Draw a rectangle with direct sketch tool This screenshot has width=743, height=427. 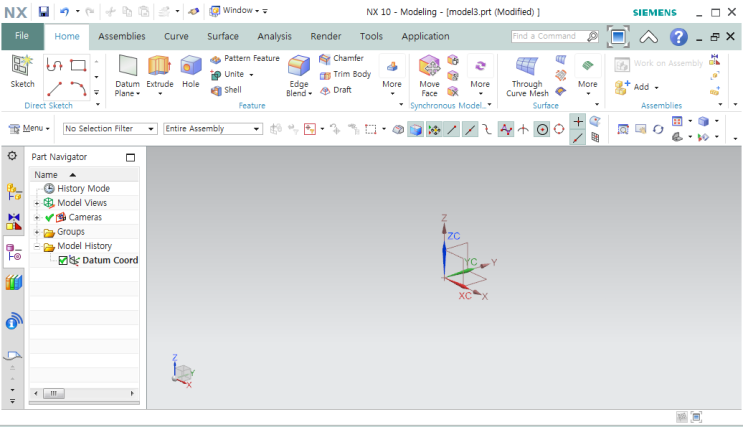78,65
